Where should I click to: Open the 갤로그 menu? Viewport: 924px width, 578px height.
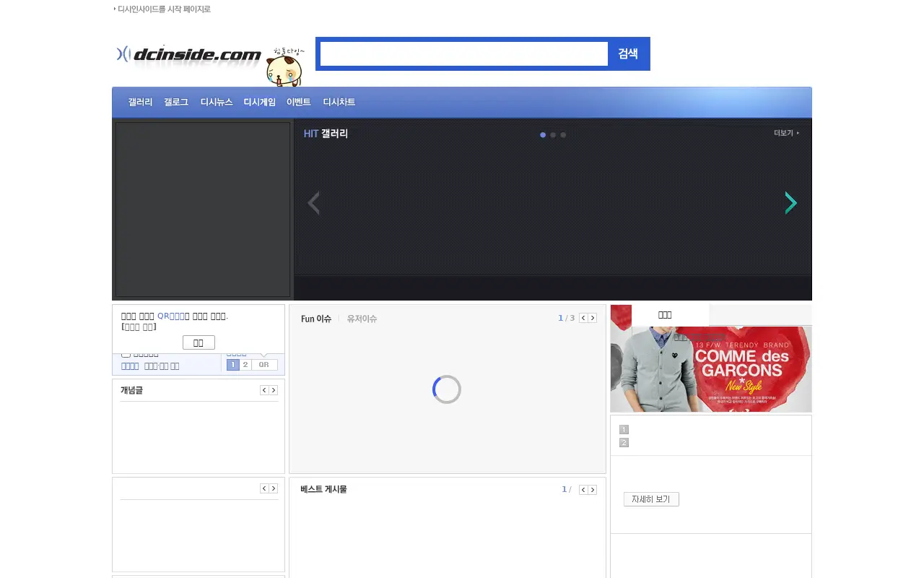click(x=176, y=103)
